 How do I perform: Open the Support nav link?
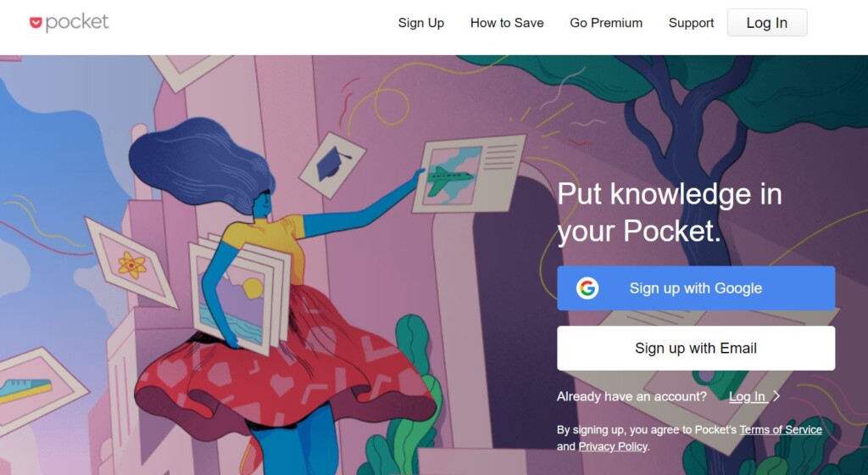(x=691, y=23)
